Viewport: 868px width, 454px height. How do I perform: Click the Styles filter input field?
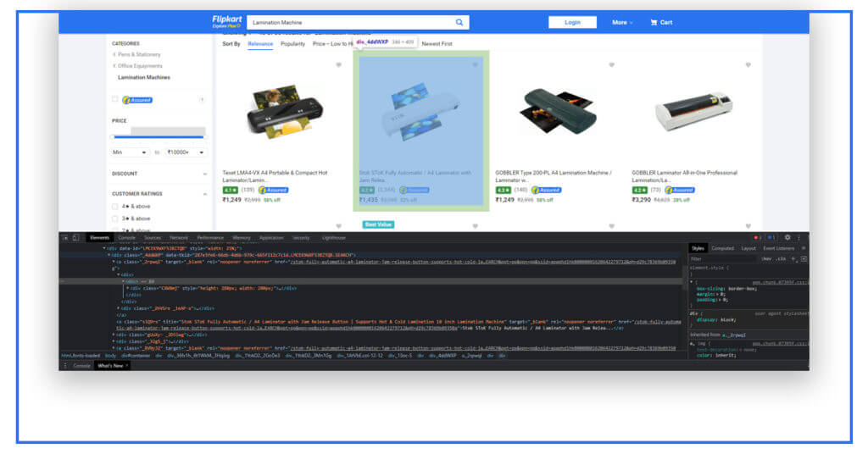pyautogui.click(x=724, y=259)
